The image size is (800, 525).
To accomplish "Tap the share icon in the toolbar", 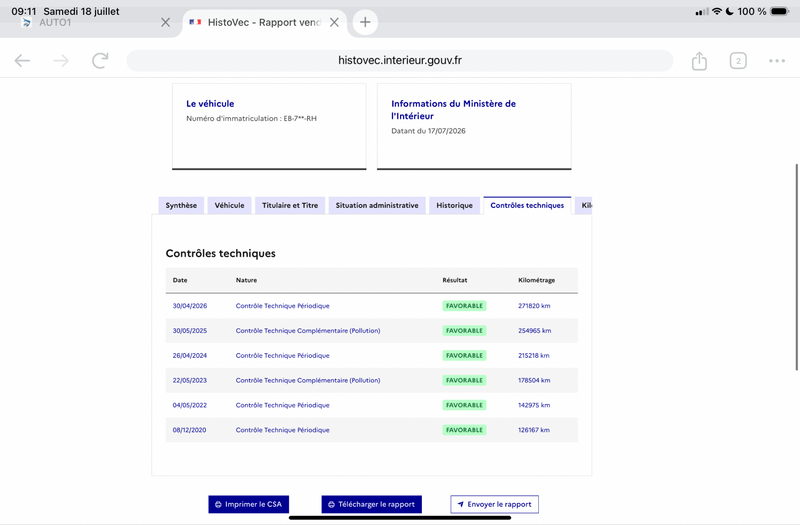I will [x=699, y=61].
